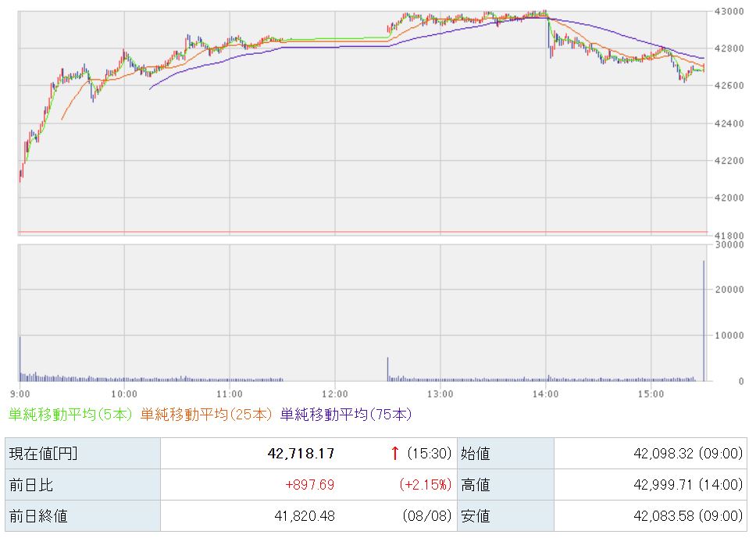Viewport: 756px width, 538px height.
Task: Select the previous close value 41,820.48
Action: click(x=305, y=516)
